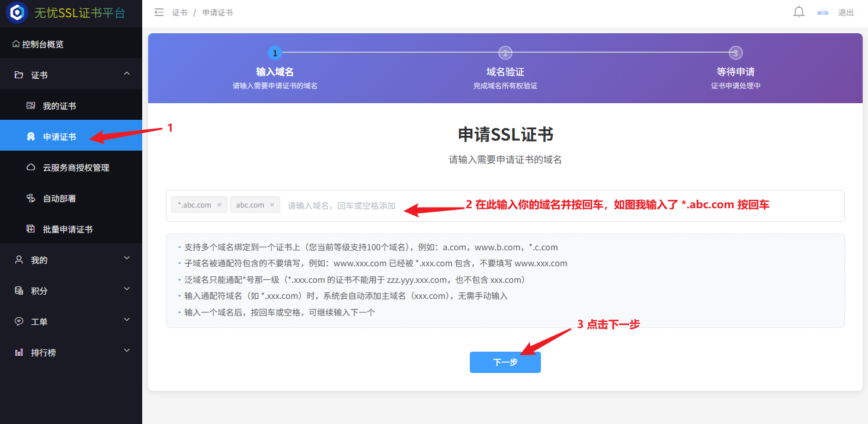Click the home icon beside 控制台概览

click(x=16, y=44)
